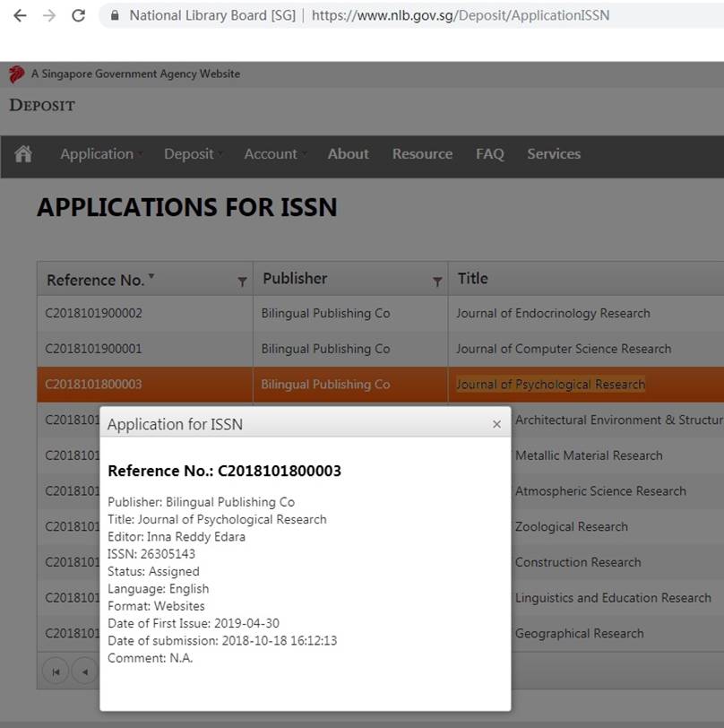Open filter for Publisher column
Image resolution: width=724 pixels, height=728 pixels.
pyautogui.click(x=436, y=282)
